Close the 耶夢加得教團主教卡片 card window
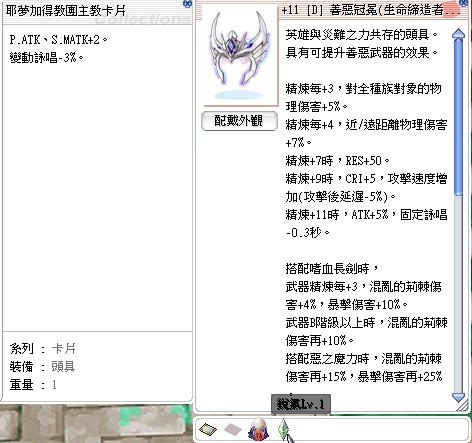The height and width of the screenshot is (443, 472). [x=188, y=3]
